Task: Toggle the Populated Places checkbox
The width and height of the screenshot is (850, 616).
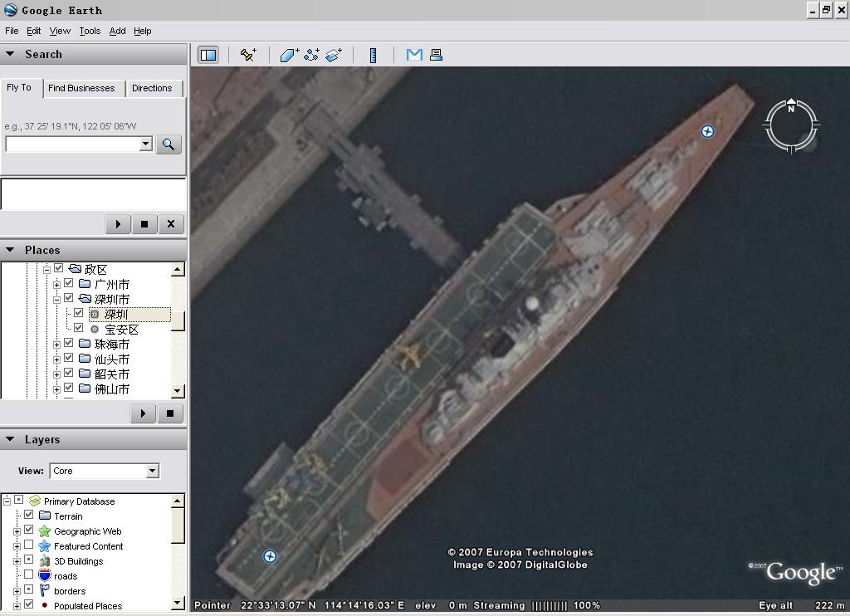Action: pos(29,604)
